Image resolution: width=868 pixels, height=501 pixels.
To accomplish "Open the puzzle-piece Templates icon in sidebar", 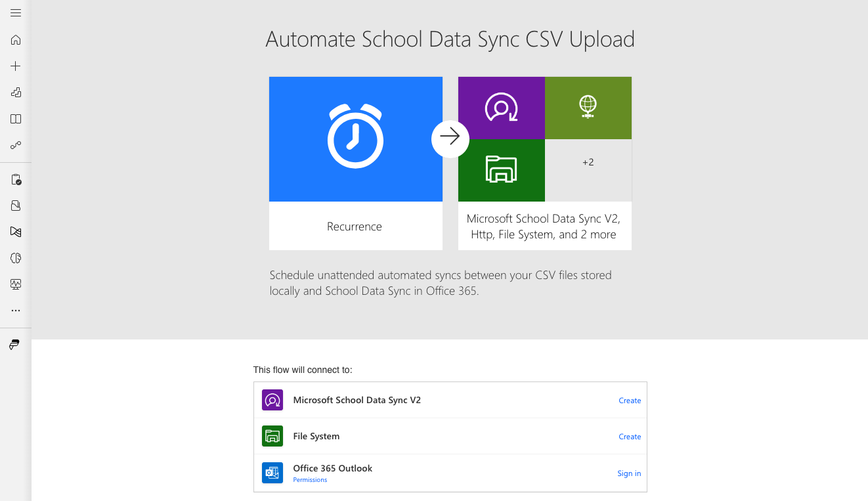I will (x=16, y=93).
